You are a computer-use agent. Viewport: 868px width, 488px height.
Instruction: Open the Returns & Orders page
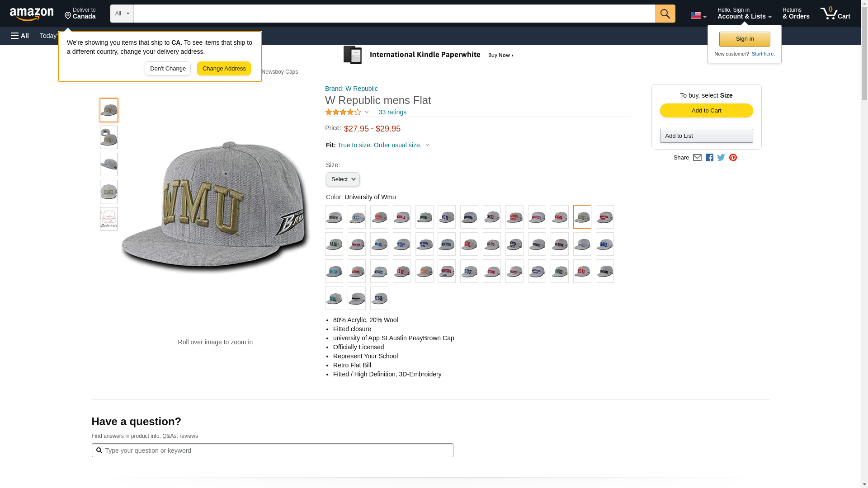tap(796, 14)
